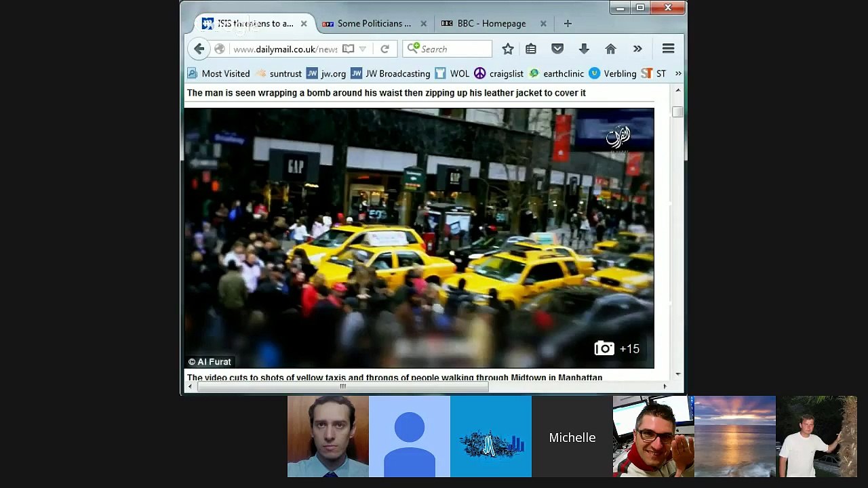The height and width of the screenshot is (488, 868).
Task: Open the hamburger menu in Firefox
Action: [x=668, y=49]
